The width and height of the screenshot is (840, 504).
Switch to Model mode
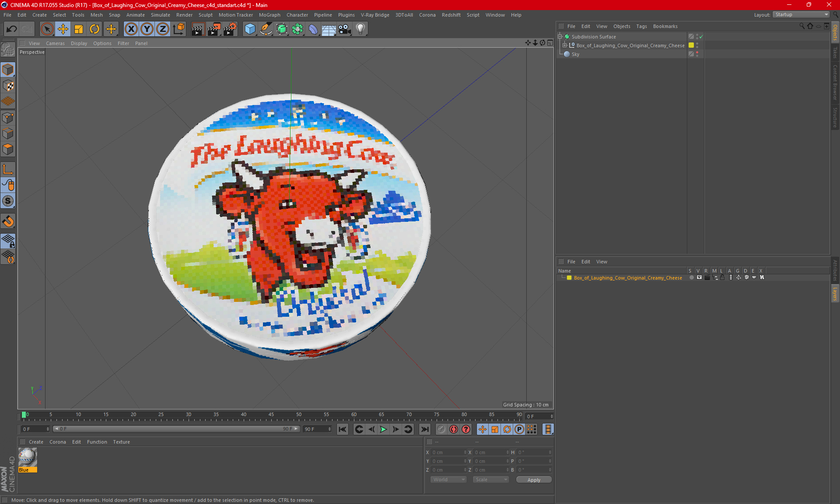coord(8,70)
